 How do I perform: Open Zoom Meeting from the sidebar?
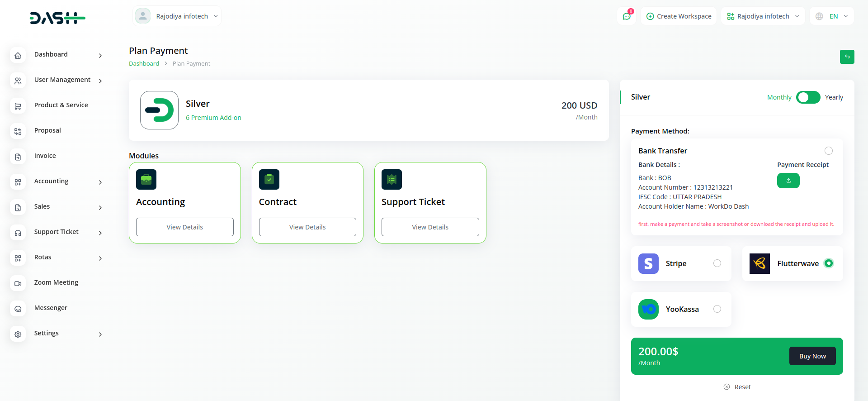(56, 282)
